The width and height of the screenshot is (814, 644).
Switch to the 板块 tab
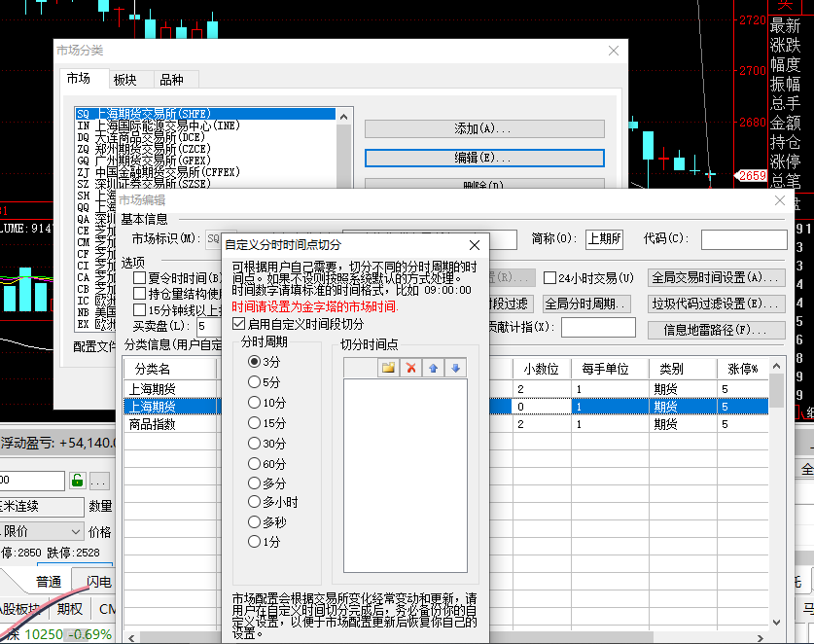tap(124, 80)
